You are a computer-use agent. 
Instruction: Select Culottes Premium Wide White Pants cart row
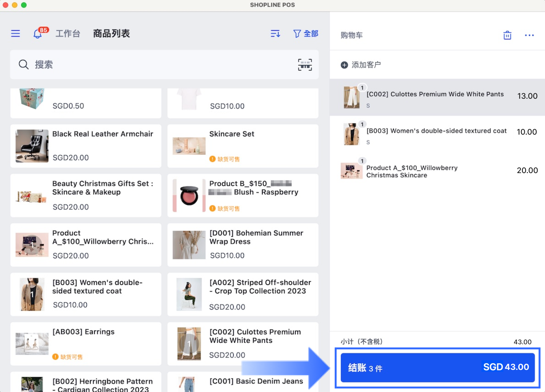[437, 97]
